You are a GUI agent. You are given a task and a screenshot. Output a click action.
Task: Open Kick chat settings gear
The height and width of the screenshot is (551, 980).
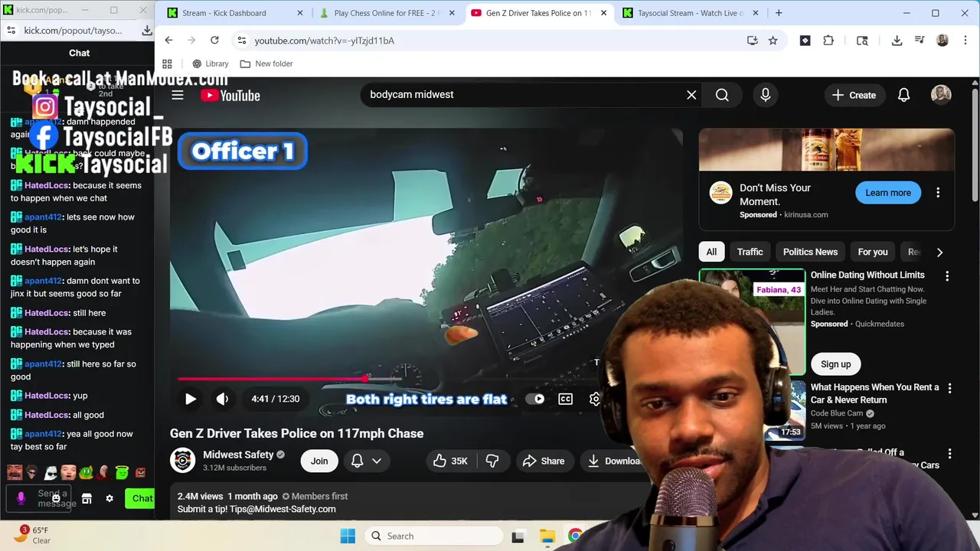click(x=109, y=498)
